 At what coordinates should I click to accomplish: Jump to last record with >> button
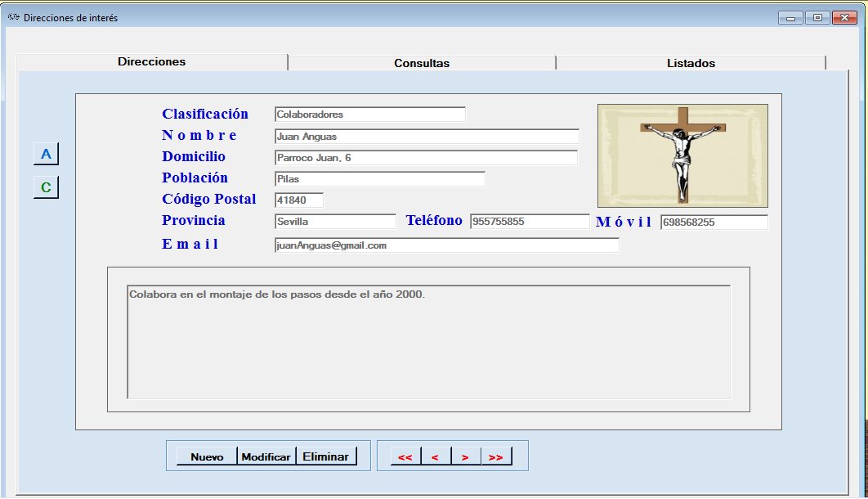tap(495, 457)
